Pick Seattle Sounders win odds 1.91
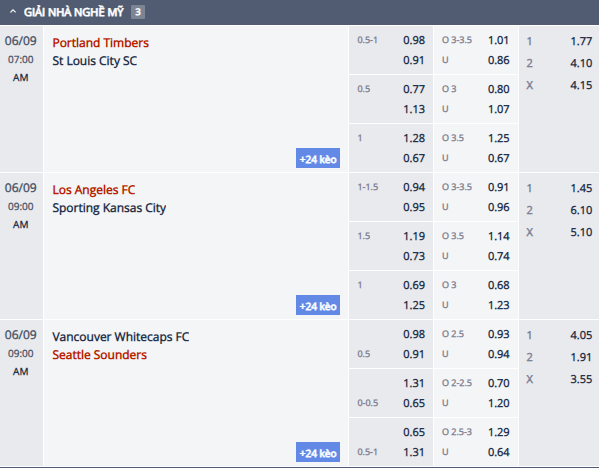Image resolution: width=599 pixels, height=468 pixels. coord(581,357)
